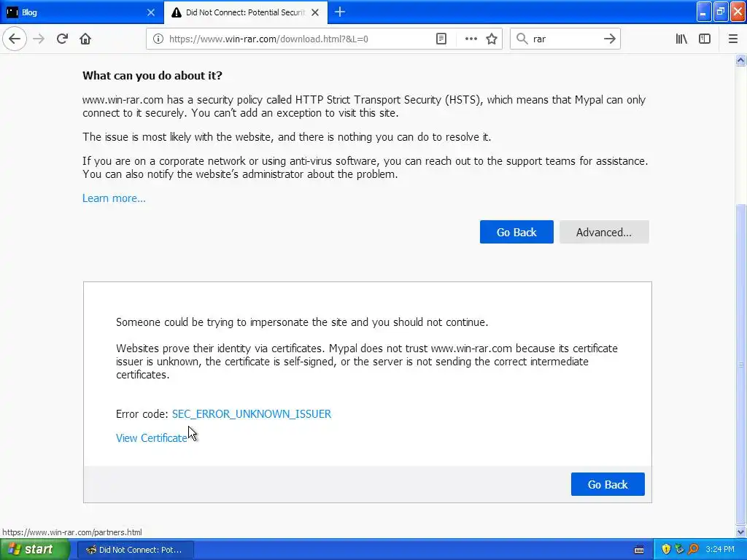
Task: Open page actions three-dot menu
Action: tap(471, 39)
